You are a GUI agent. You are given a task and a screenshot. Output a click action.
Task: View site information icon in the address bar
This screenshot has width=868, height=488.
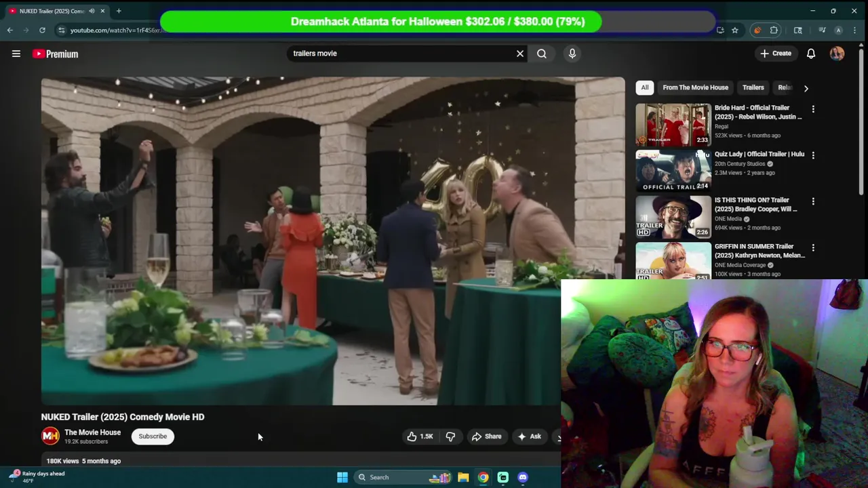click(x=61, y=30)
